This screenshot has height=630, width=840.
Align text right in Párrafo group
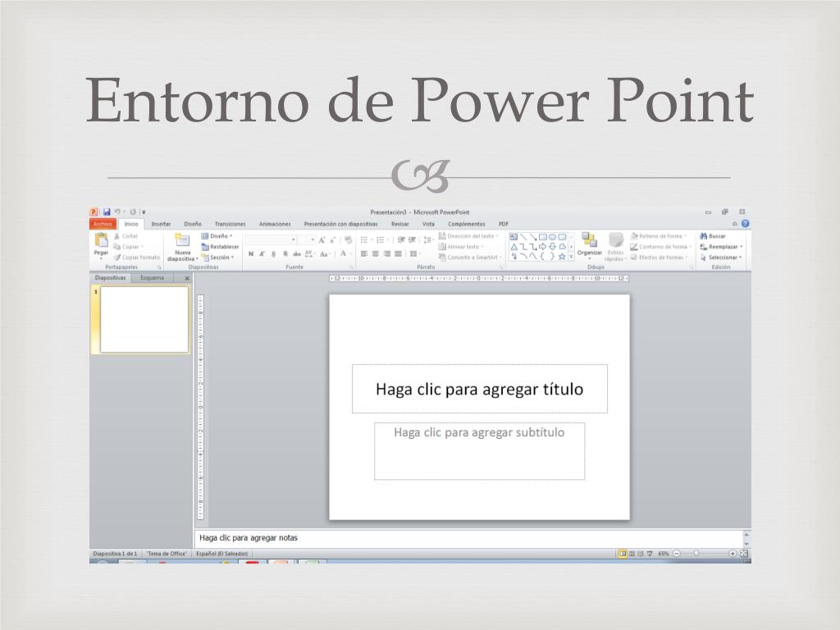point(387,254)
